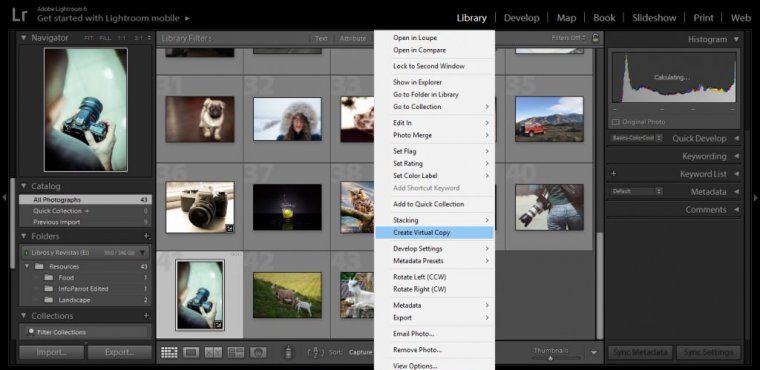Switch to Loupe view in the toolbar

tap(190, 353)
